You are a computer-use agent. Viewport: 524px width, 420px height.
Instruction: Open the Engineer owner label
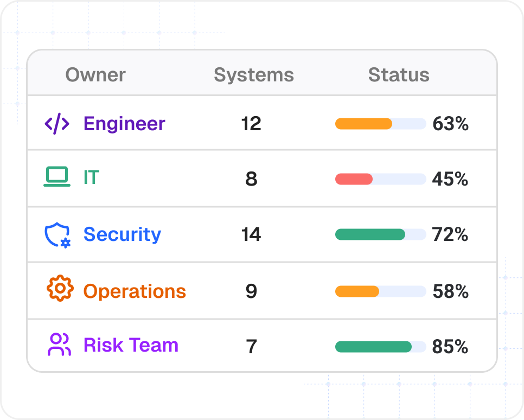pyautogui.click(x=124, y=124)
